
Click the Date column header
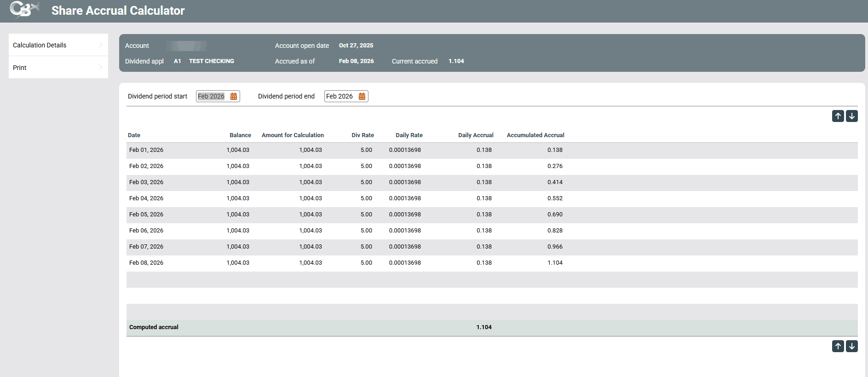tap(134, 135)
